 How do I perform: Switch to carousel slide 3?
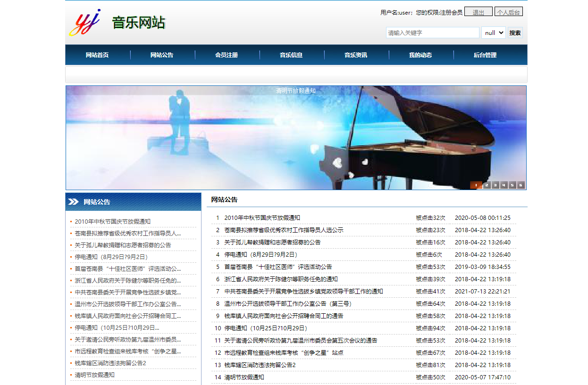coord(495,185)
